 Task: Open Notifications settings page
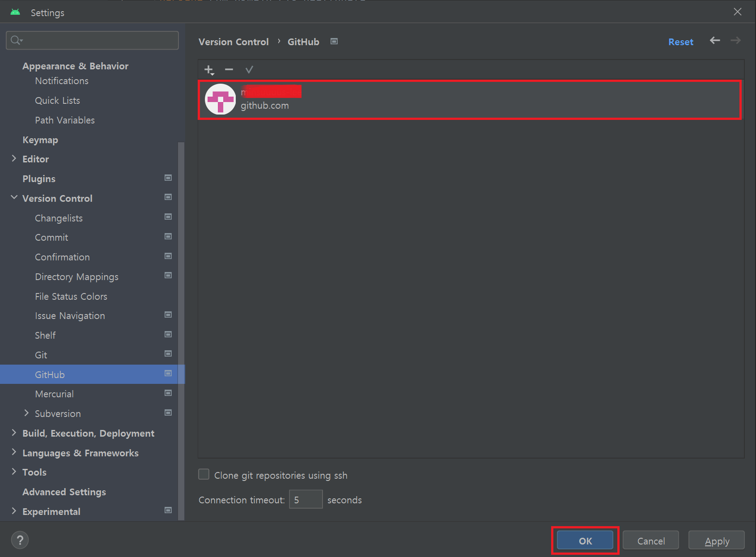tap(62, 81)
